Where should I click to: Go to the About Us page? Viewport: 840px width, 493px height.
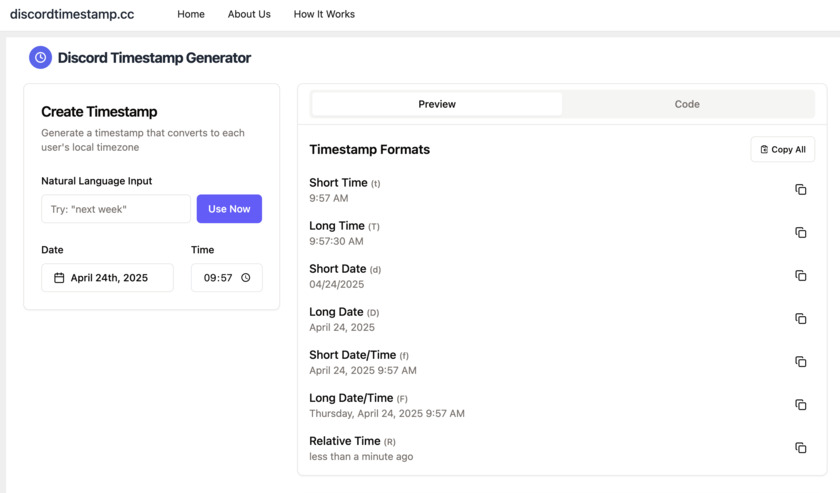pos(249,14)
